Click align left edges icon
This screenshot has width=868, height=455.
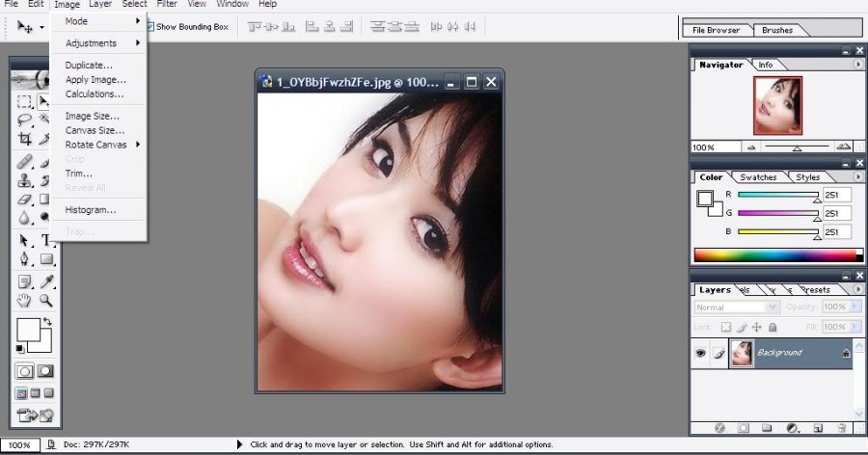click(x=312, y=27)
